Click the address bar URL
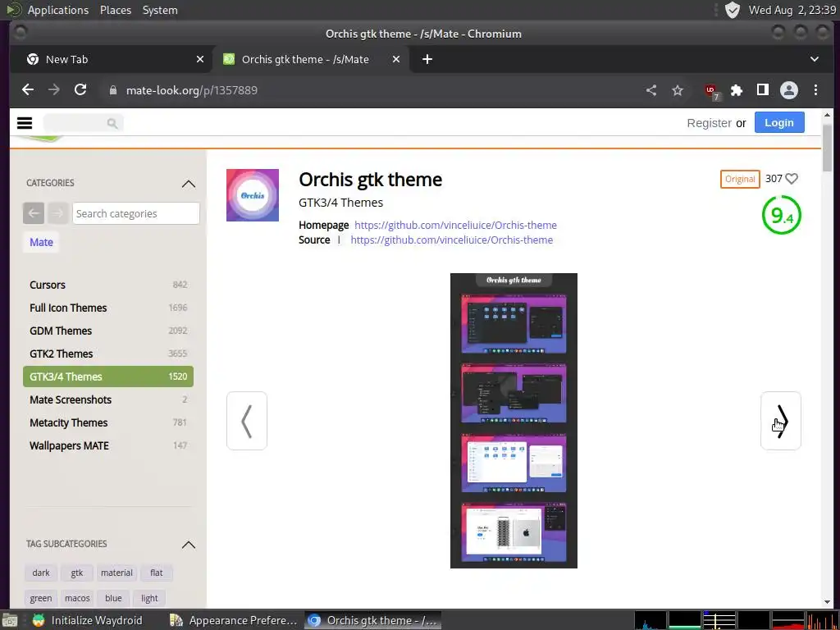 (192, 90)
